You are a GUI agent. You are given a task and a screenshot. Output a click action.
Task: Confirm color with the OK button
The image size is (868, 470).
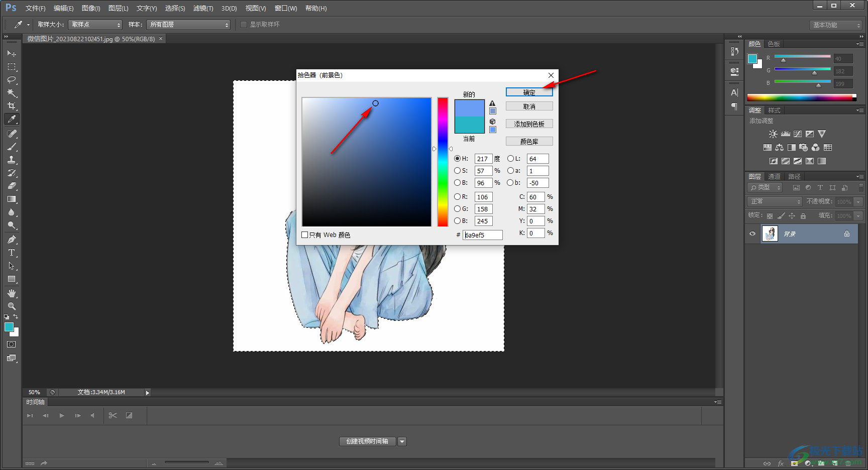point(529,92)
